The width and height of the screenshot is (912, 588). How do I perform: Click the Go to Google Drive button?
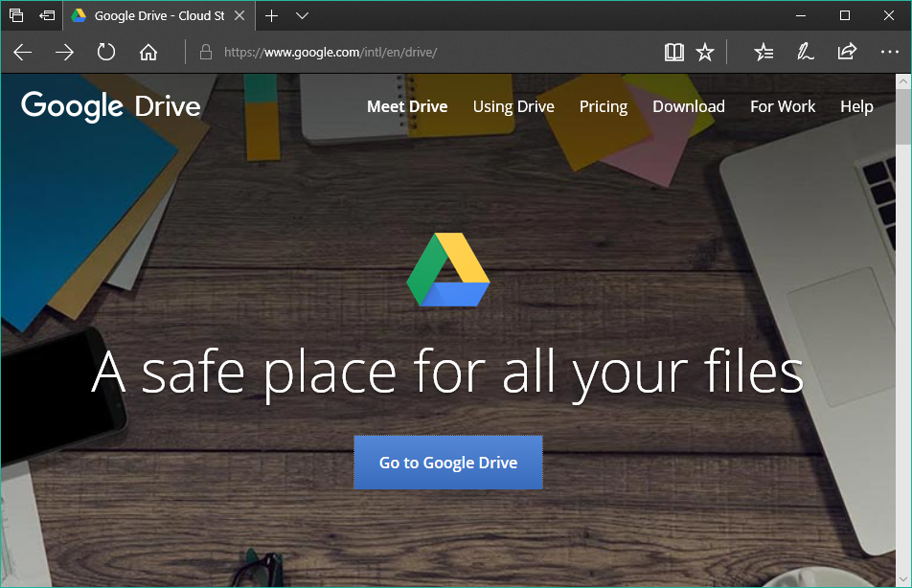448,463
